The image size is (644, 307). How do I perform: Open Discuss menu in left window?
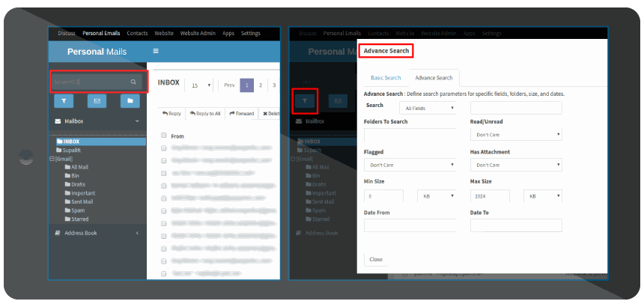coord(67,33)
